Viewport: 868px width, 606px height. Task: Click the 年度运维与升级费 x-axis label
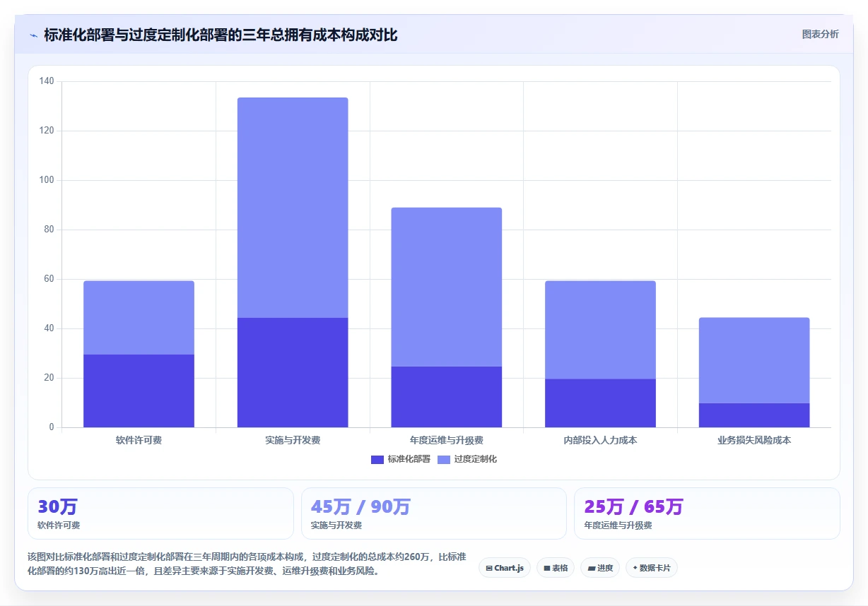(447, 440)
